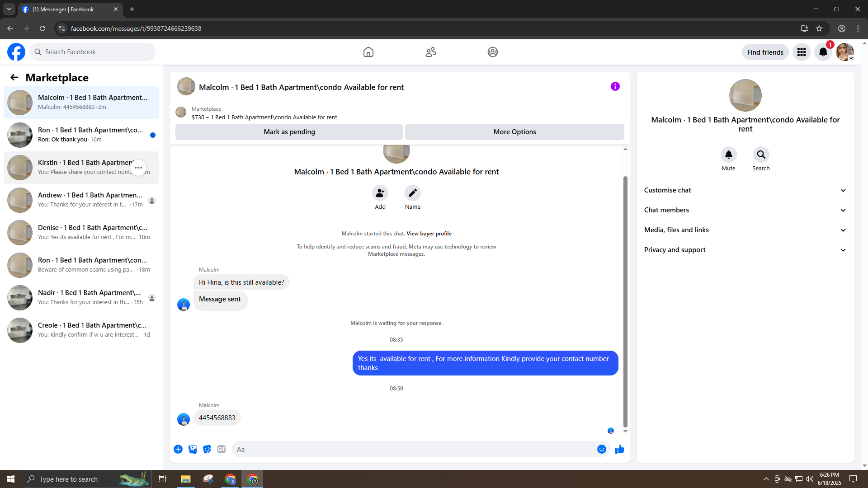Screen dimensions: 868x488
Task: Click the chat messages scrollbar
Action: pos(625,302)
